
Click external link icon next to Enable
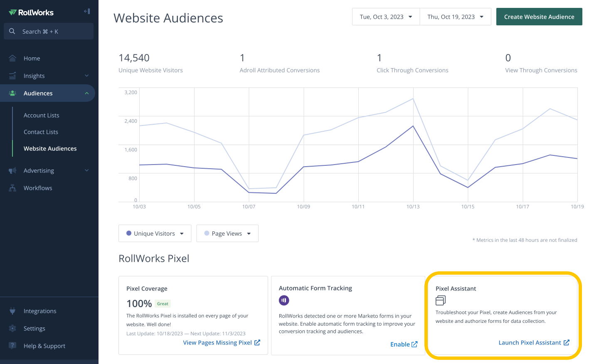point(414,344)
